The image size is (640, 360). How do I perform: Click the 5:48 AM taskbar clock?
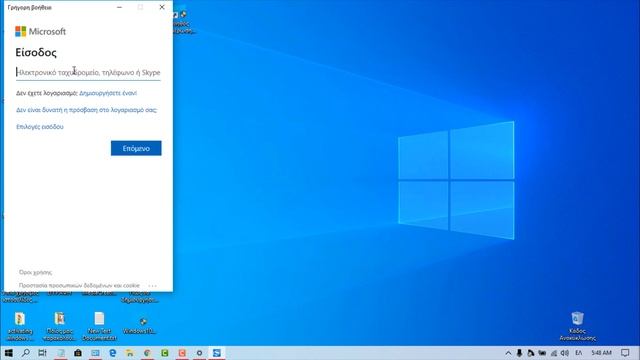click(x=601, y=353)
